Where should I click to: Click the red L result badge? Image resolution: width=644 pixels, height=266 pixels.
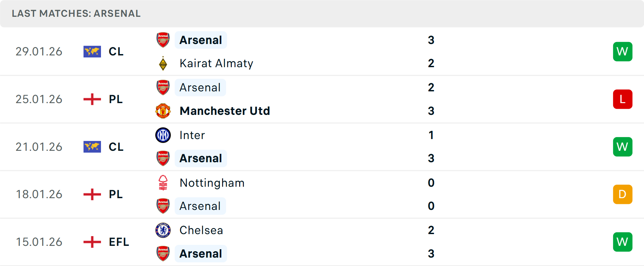(623, 99)
